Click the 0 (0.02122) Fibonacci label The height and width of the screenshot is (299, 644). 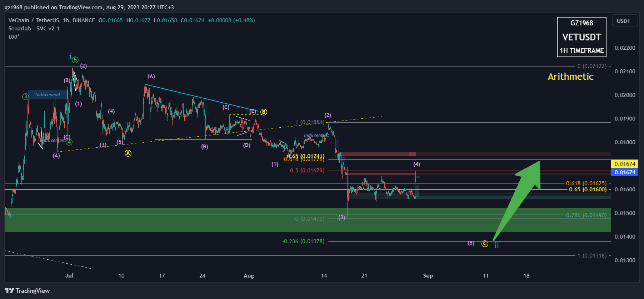(x=592, y=66)
